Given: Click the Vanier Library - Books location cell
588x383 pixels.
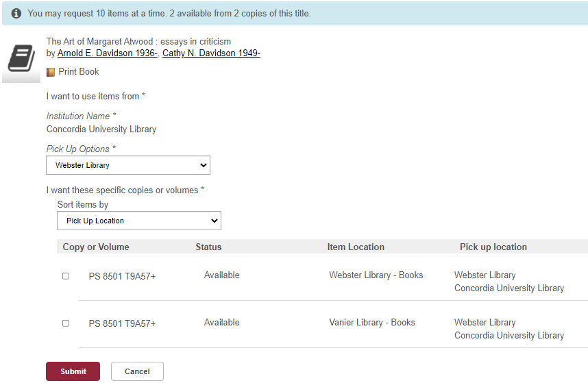Looking at the screenshot, I should click(x=372, y=322).
